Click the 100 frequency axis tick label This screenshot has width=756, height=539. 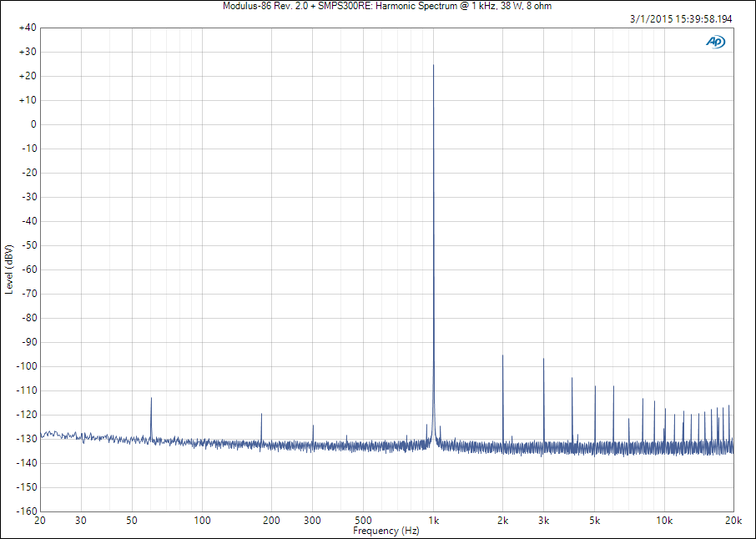[x=202, y=521]
